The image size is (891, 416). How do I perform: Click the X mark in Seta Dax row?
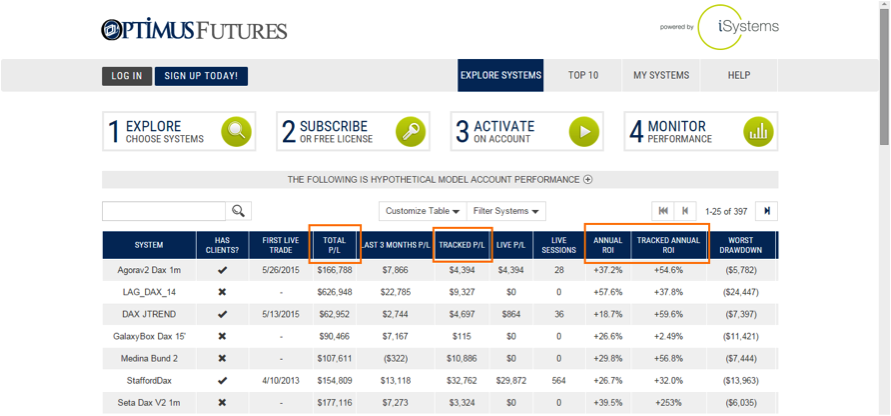click(222, 402)
